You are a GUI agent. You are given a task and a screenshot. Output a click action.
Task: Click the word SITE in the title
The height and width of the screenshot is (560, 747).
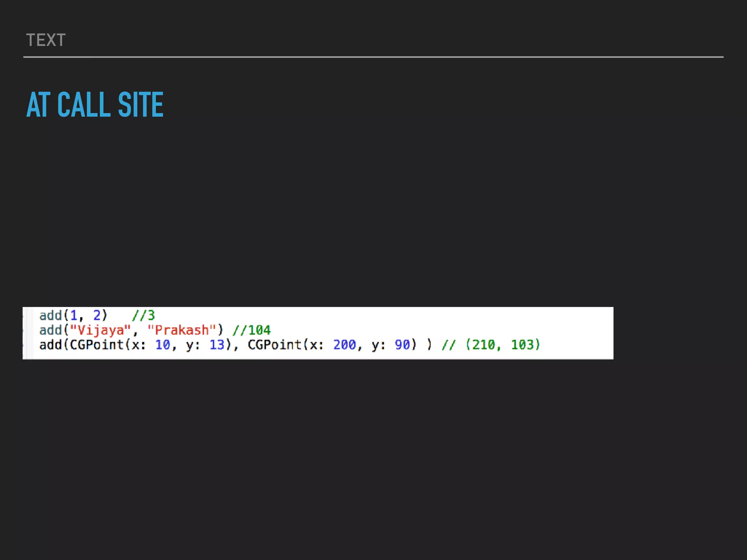tap(140, 105)
